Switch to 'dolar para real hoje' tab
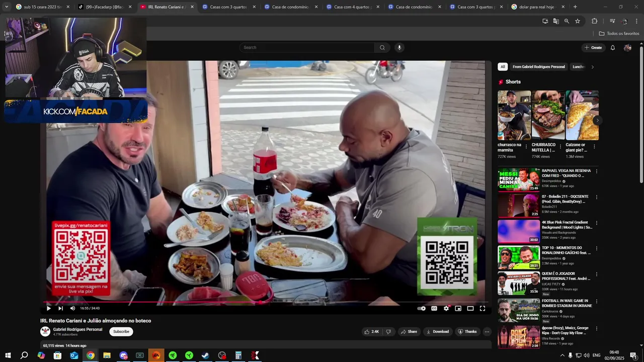Viewport: 644px width, 362px height. tap(539, 7)
